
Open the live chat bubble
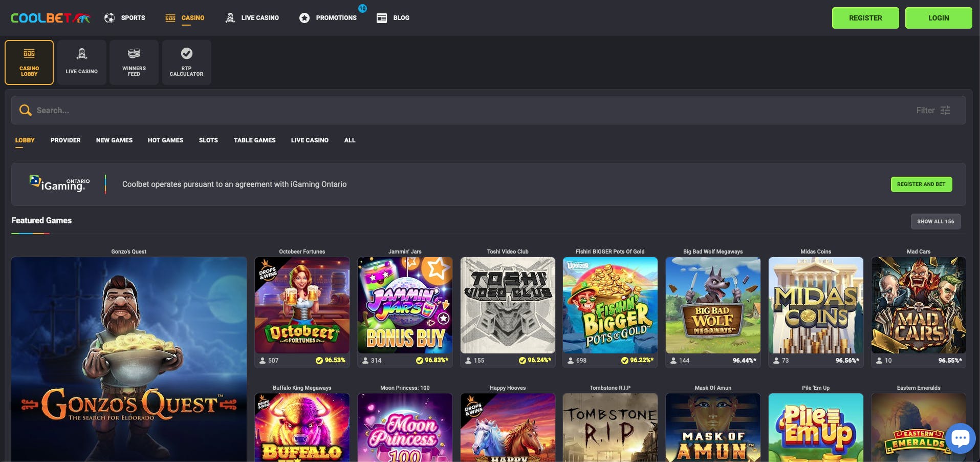pos(960,438)
